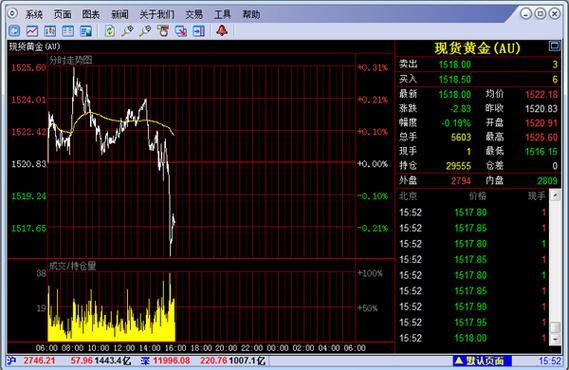The height and width of the screenshot is (370, 569).
Task: Click the red alarm bell icon
Action: tap(222, 30)
